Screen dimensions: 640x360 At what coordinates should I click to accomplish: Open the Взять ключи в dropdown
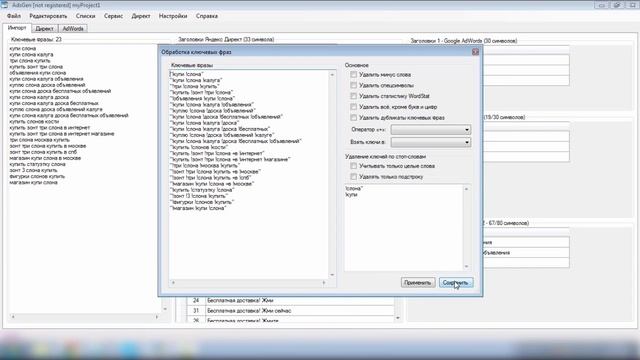(431, 142)
